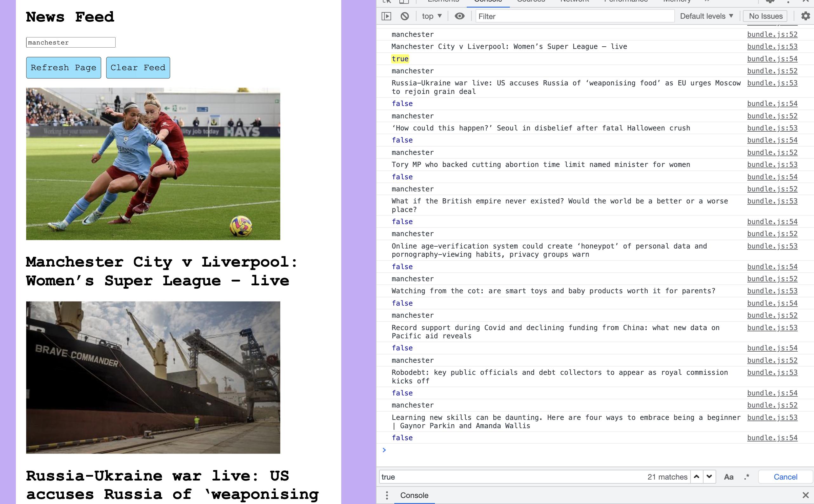Open bundle.js:54 link beside true
The width and height of the screenshot is (814, 504).
click(772, 59)
